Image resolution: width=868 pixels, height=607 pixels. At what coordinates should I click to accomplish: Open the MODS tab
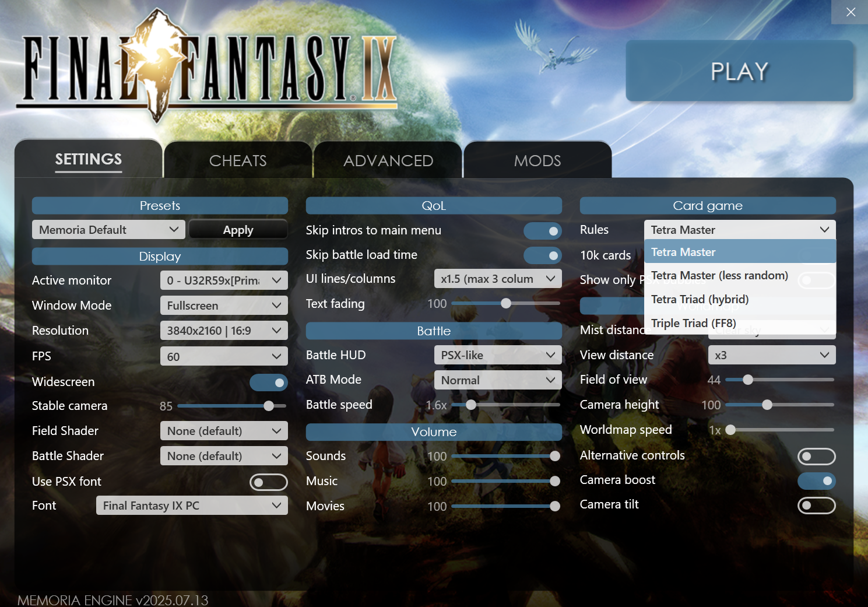tap(537, 160)
